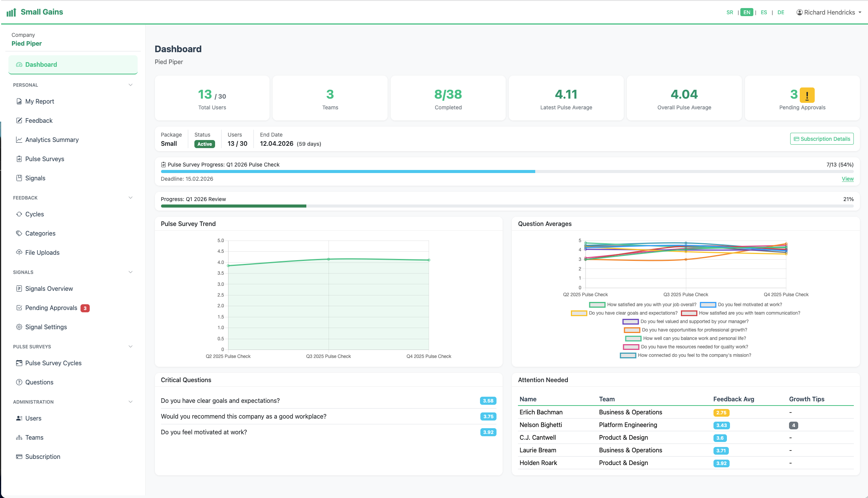Viewport: 868px width, 498px height.
Task: Click 'Do you feel motivated at work?' critical question
Action: pyautogui.click(x=329, y=432)
